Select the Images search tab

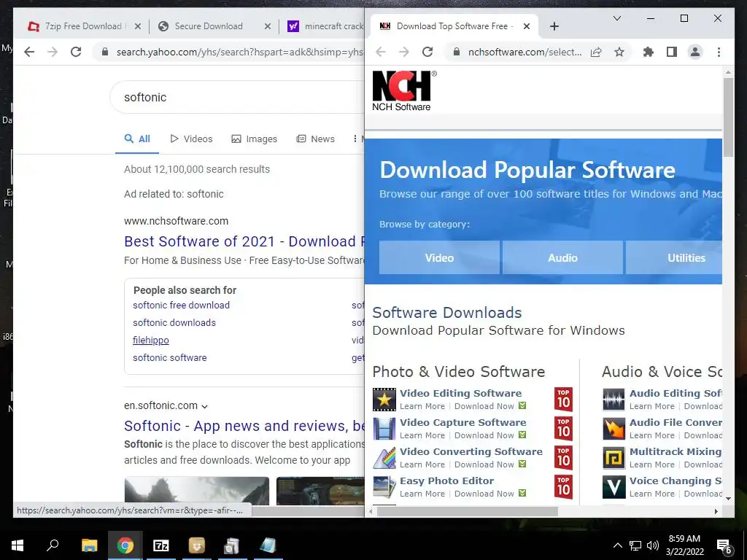tap(255, 139)
